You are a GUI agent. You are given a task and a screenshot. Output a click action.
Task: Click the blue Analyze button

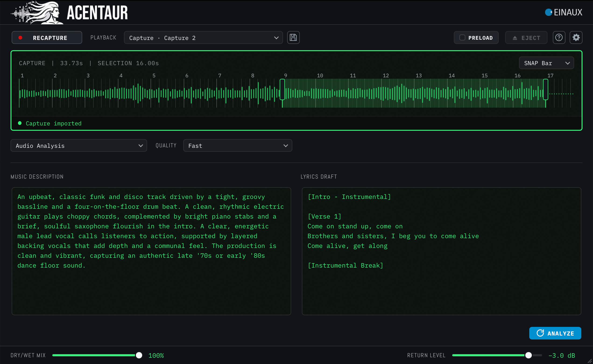tap(555, 333)
